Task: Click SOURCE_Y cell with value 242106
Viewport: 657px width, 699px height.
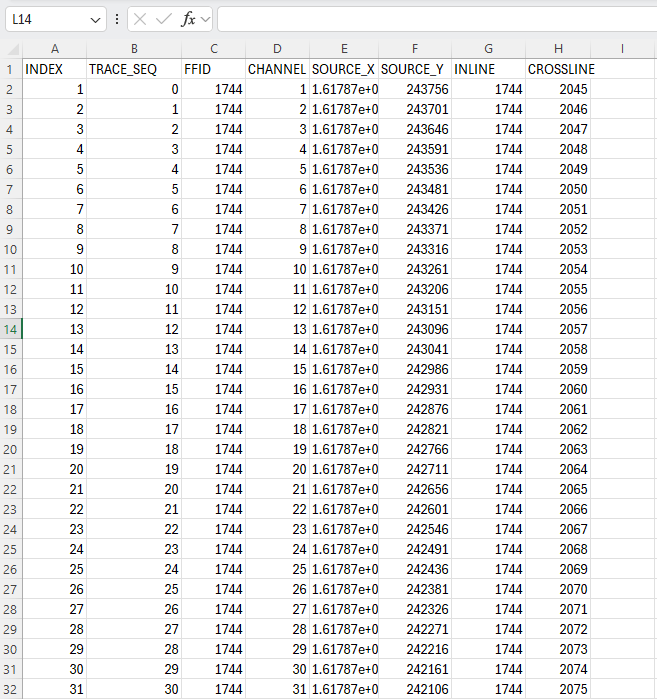Action: point(415,689)
